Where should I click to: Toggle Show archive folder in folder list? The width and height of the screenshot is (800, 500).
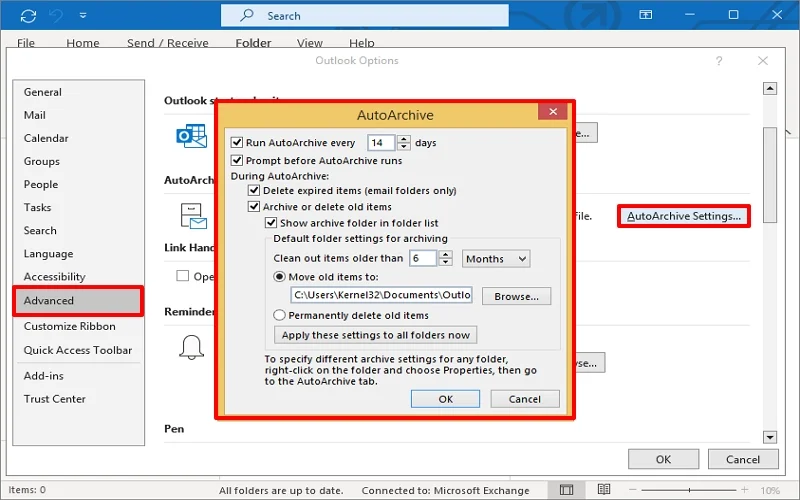[271, 223]
